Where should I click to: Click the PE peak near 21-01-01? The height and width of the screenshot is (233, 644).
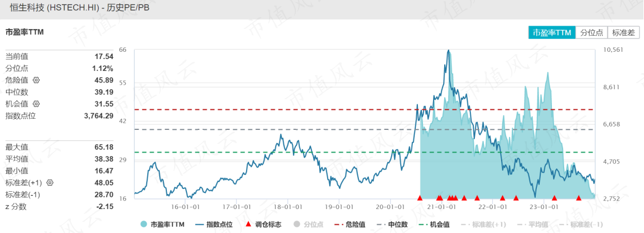449,51
